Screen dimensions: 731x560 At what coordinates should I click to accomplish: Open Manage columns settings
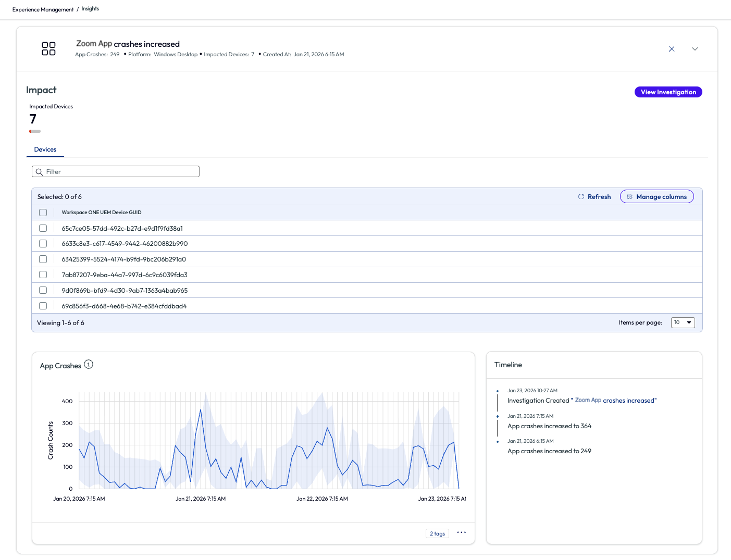(657, 197)
